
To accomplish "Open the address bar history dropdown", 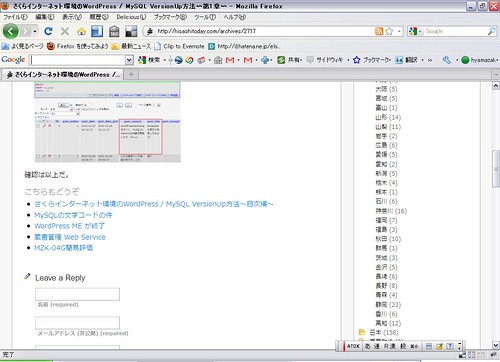I will point(399,31).
